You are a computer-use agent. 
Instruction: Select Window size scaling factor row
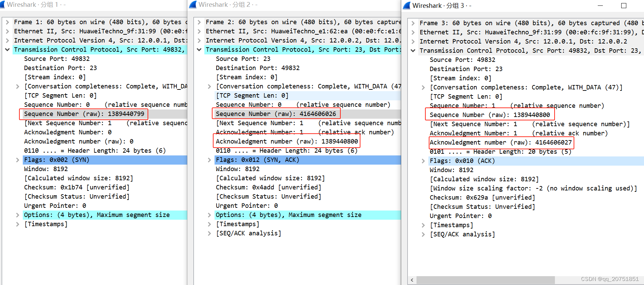click(x=533, y=188)
